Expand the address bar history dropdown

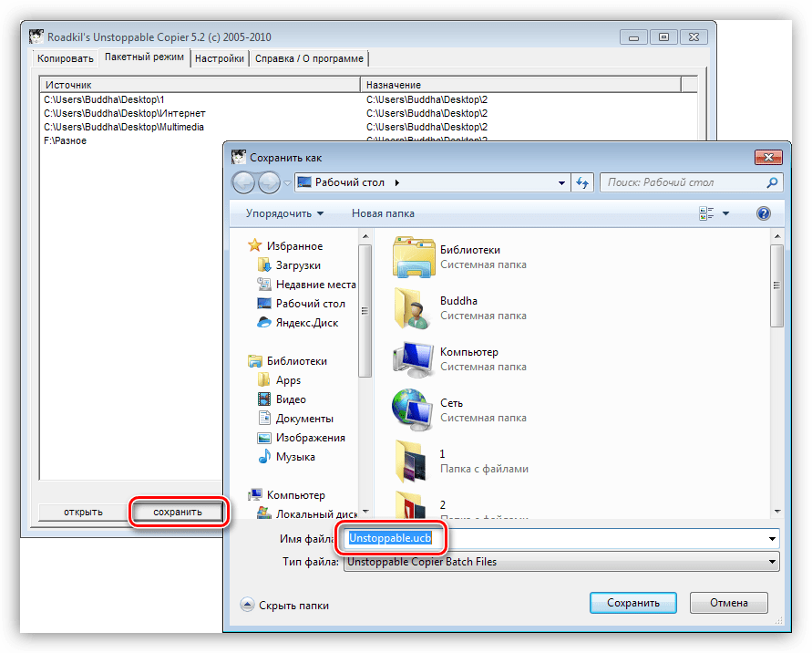[x=561, y=183]
